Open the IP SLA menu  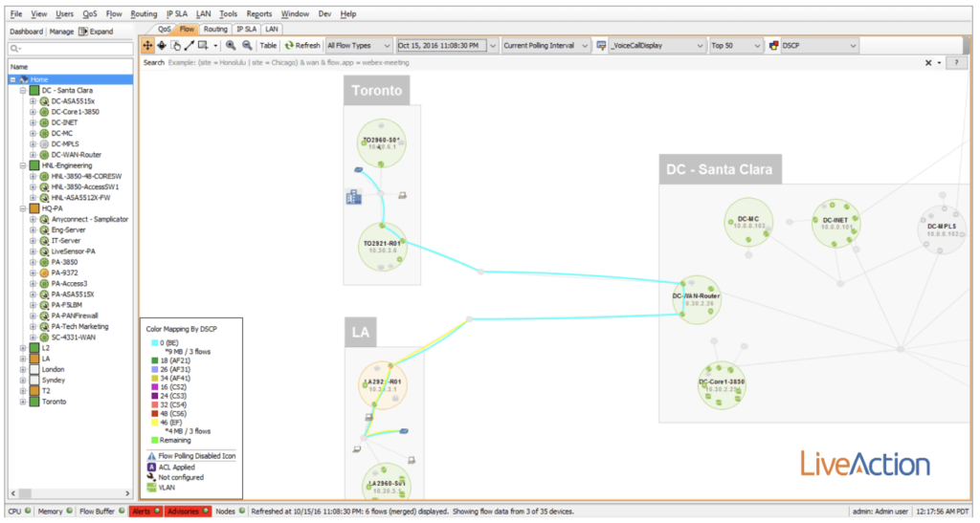click(176, 14)
